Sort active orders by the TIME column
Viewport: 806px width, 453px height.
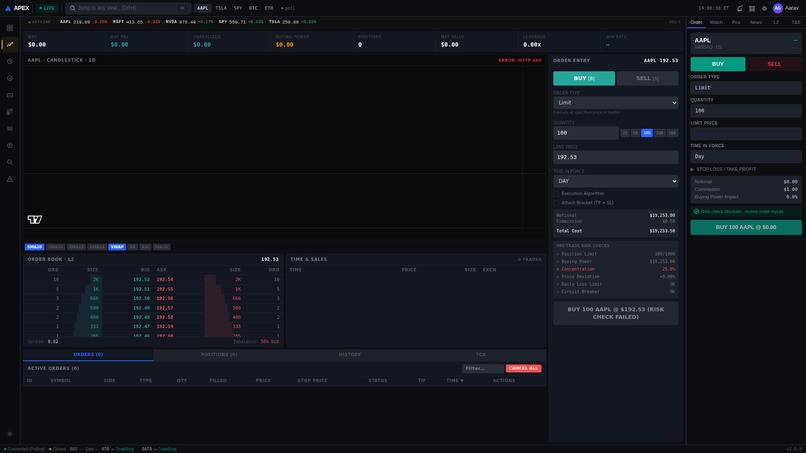[x=454, y=380]
